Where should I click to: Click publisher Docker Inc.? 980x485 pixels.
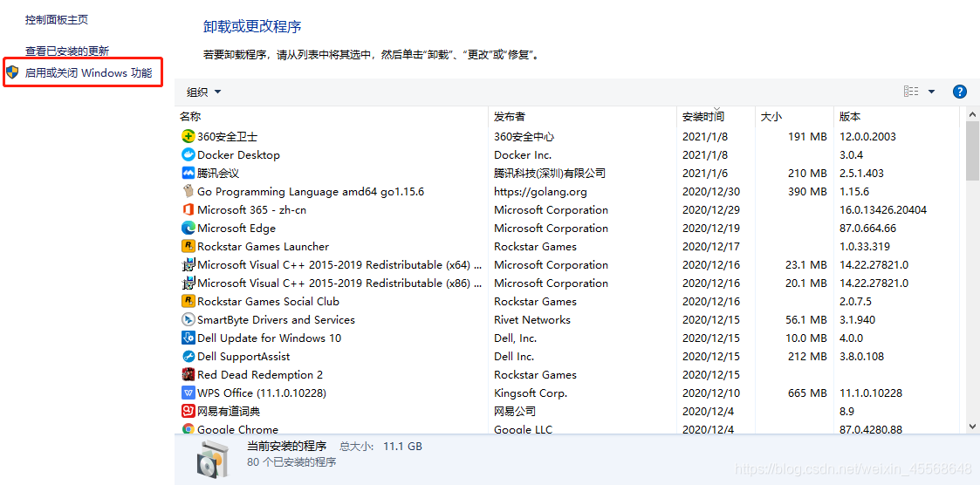pos(523,154)
